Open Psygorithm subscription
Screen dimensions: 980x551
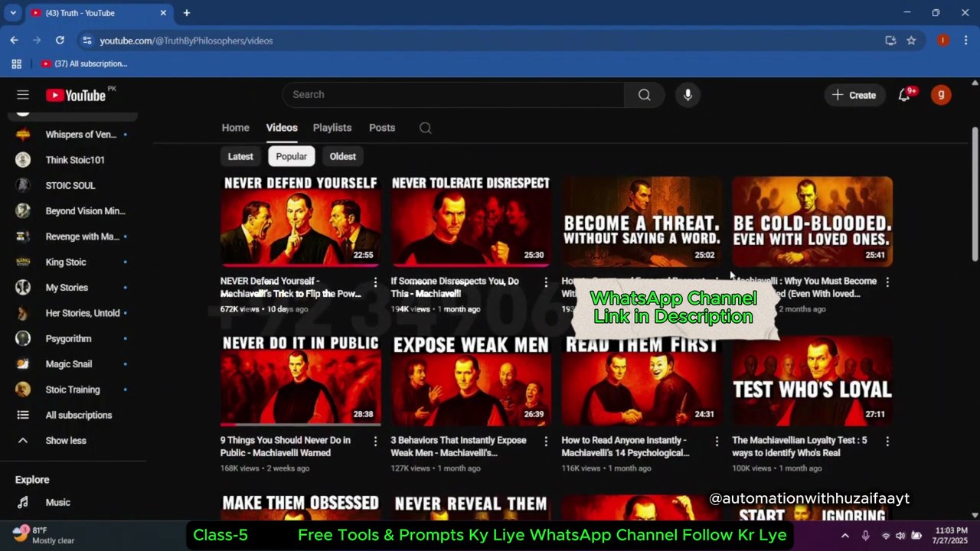(69, 339)
